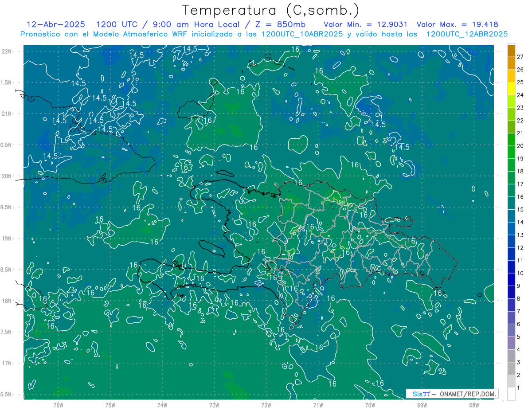This screenshot has width=532, height=411.
Task: Click the "69W" longitude axis label
Action: [x=422, y=405]
